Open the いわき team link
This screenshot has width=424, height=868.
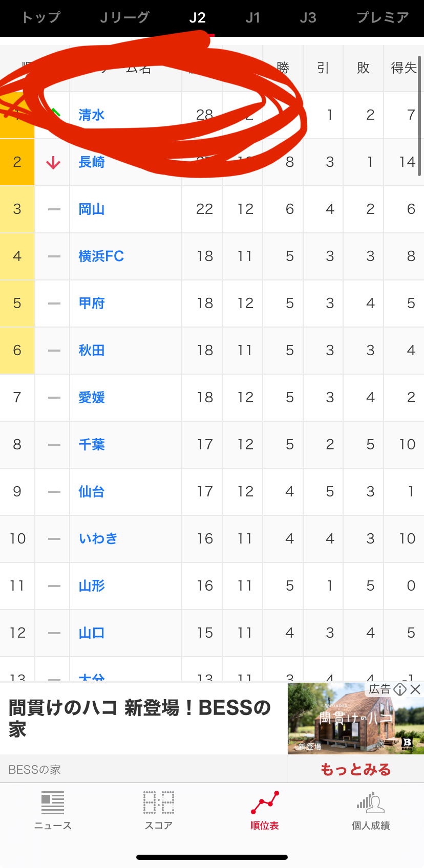[98, 538]
